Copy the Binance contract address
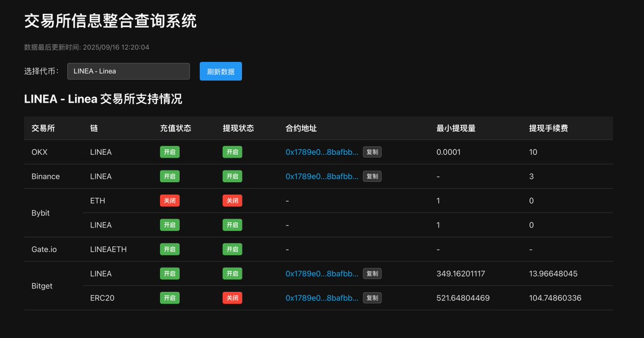The width and height of the screenshot is (644, 338). tap(372, 176)
